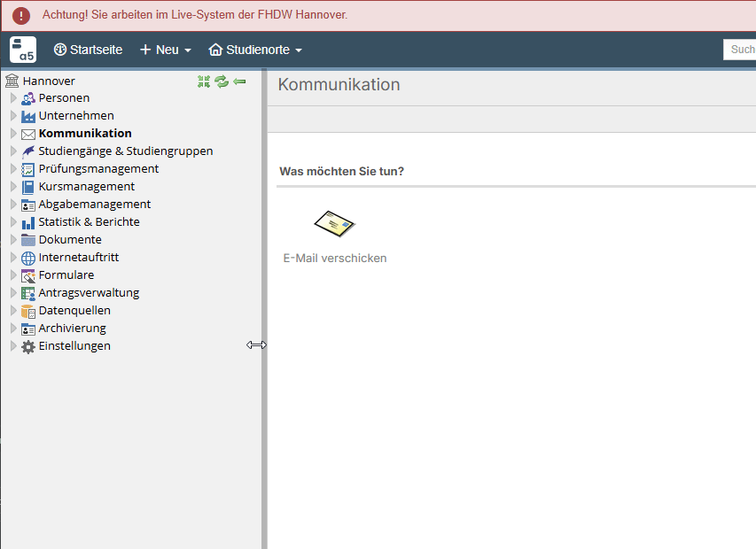The image size is (756, 549).
Task: Click the Statistik & Berichte bar chart icon
Action: click(x=28, y=222)
